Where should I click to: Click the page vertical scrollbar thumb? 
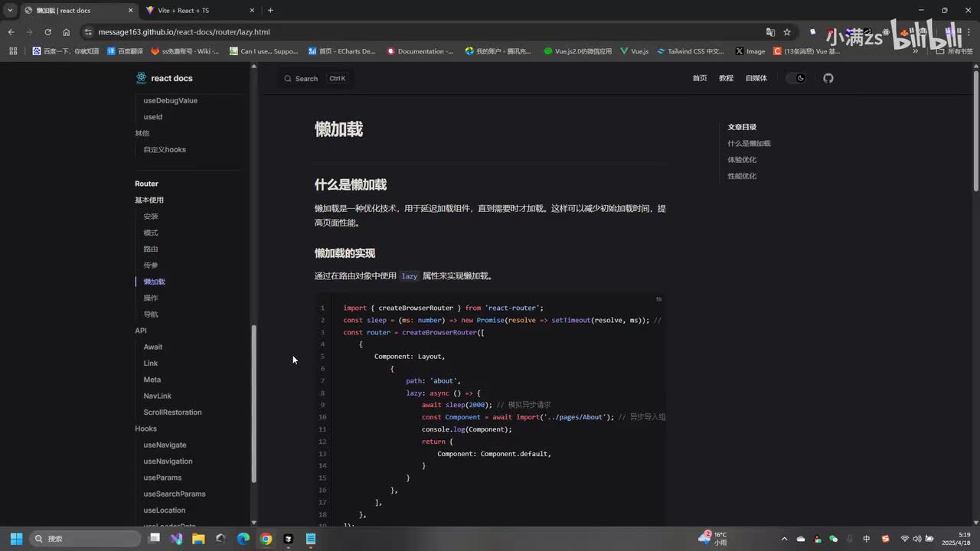976,130
